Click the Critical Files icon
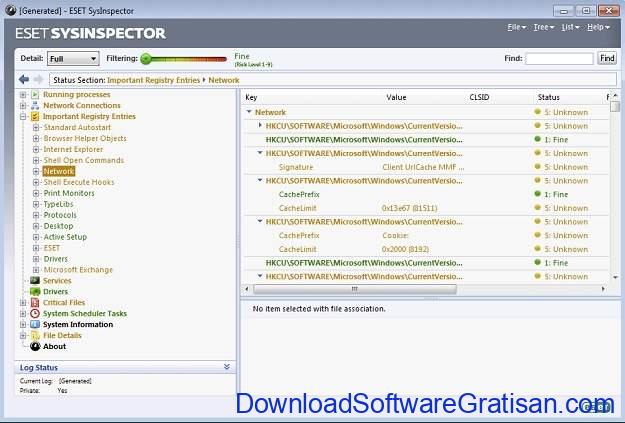The width and height of the screenshot is (625, 423). point(35,303)
